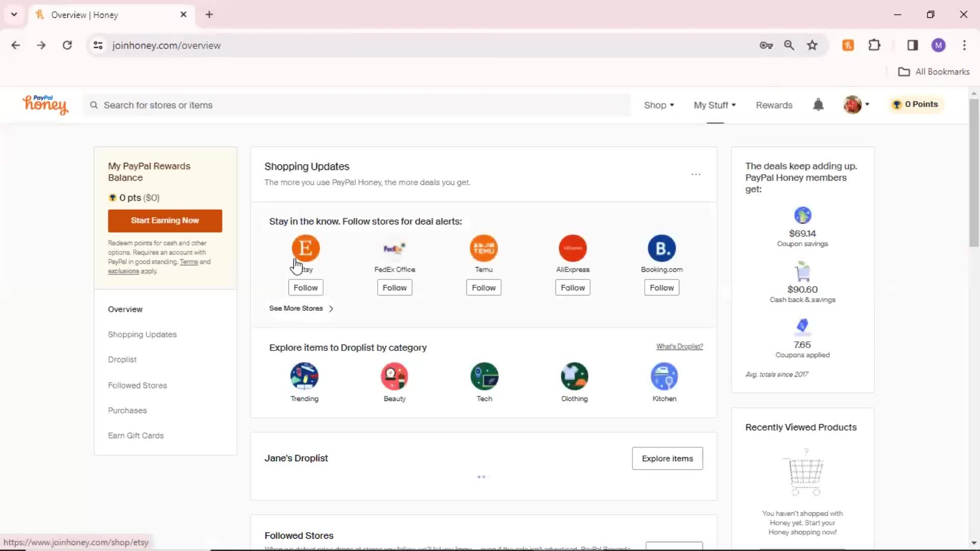Open a new browser tab
Screen dimensions: 980x551
[209, 15]
